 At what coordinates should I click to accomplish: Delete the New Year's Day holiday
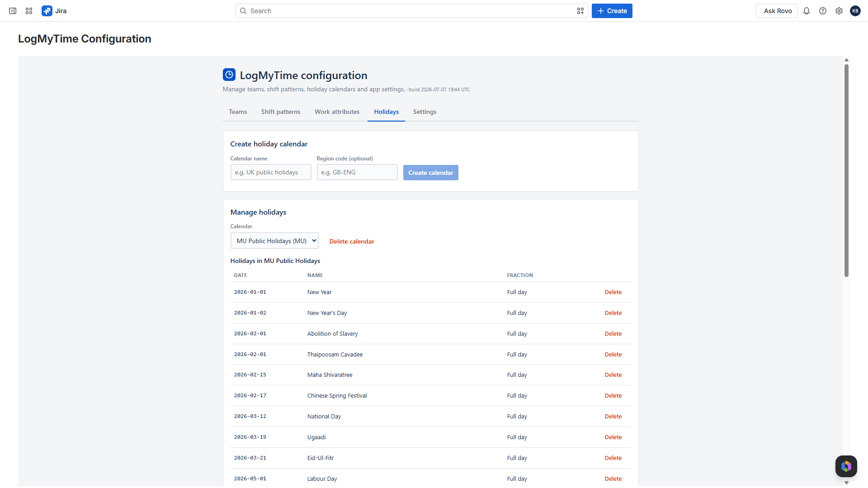[613, 313]
